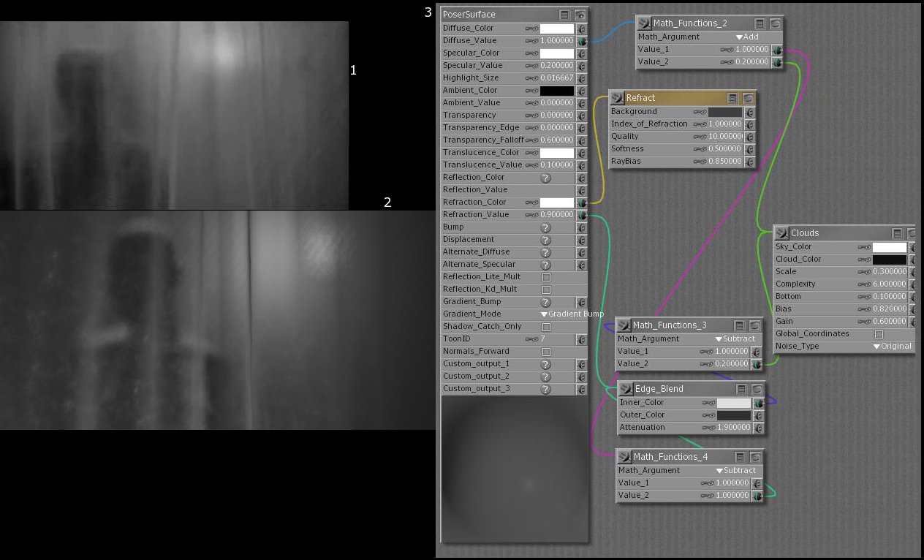The height and width of the screenshot is (560, 924).
Task: Click the Math_Functions_3 output plug icon
Action: point(624,325)
